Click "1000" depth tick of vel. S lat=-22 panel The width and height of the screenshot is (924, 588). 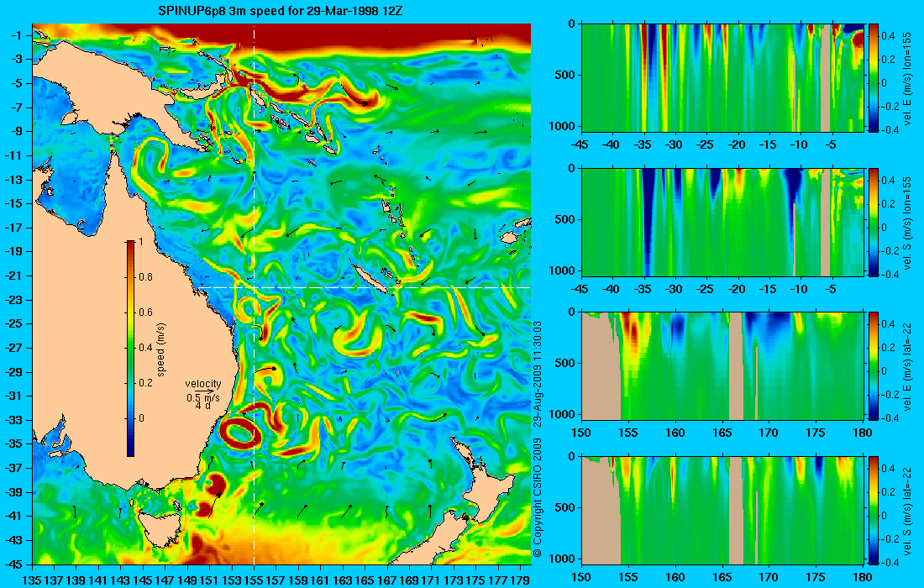coord(562,559)
